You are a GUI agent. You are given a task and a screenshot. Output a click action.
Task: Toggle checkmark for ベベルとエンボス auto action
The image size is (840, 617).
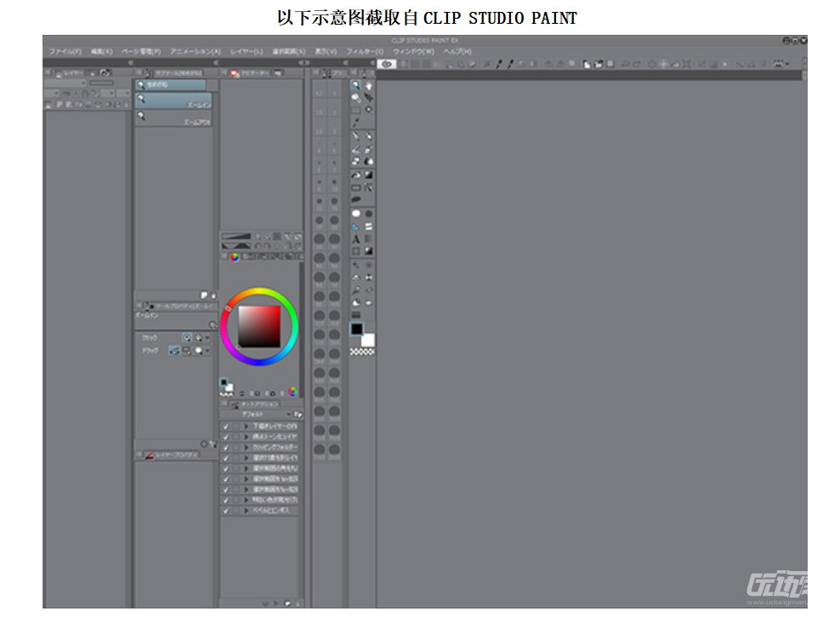(226, 511)
